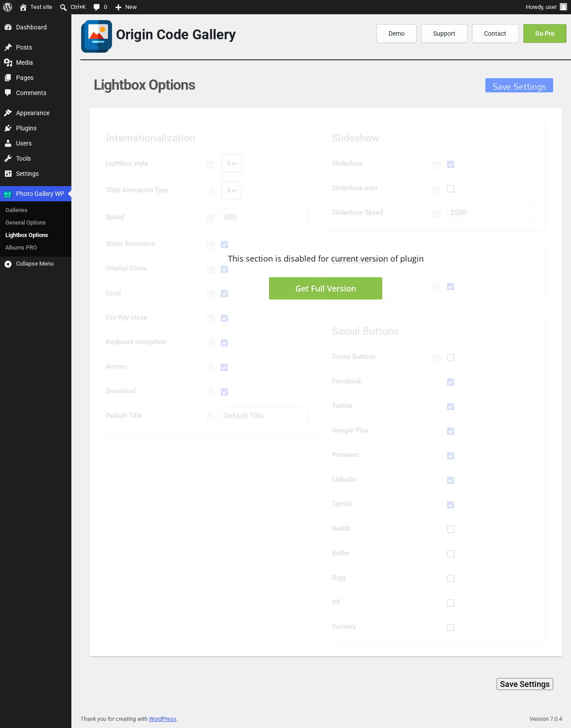
Task: Click the Appearance paintbrush icon
Action: [x=8, y=113]
